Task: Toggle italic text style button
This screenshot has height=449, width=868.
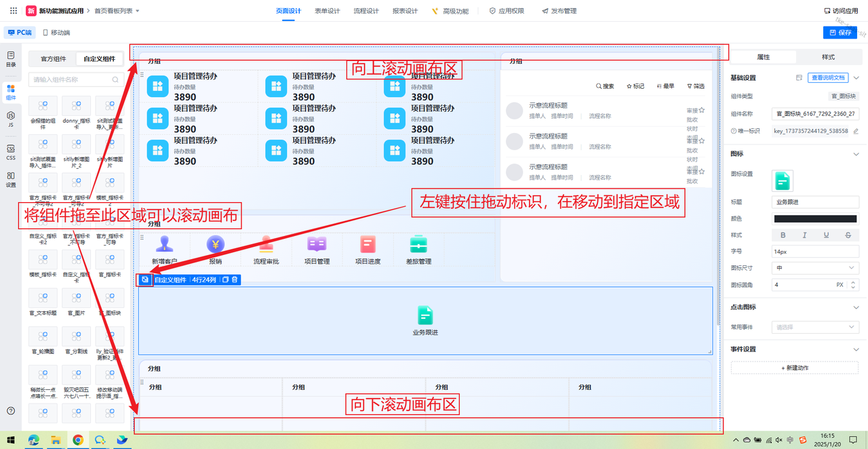Action: [805, 235]
